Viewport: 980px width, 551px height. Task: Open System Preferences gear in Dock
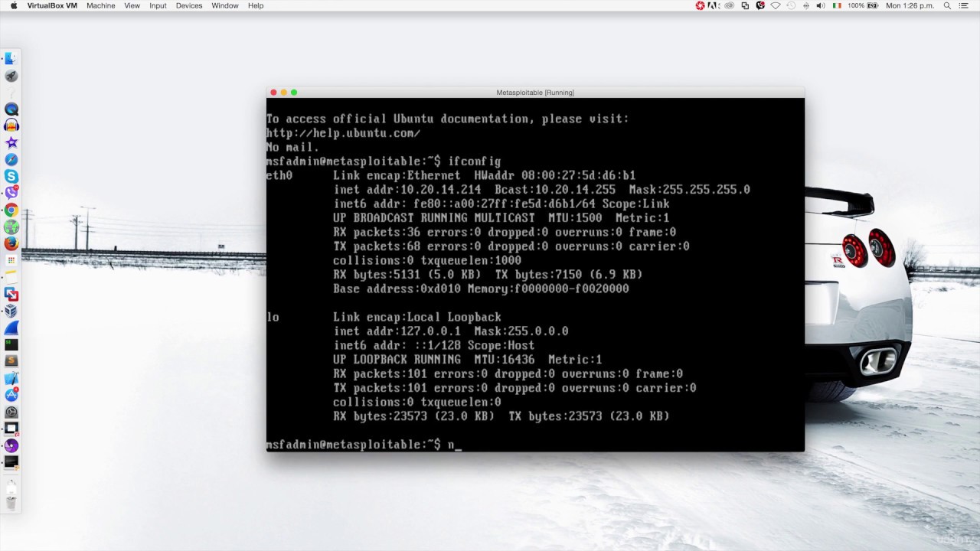pyautogui.click(x=11, y=412)
